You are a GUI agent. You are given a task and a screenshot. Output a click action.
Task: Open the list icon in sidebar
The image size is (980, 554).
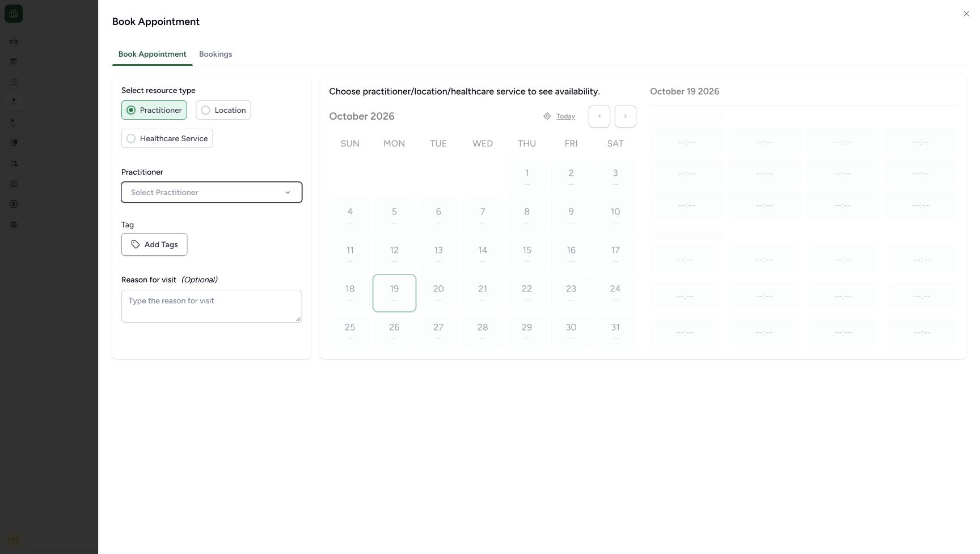pos(14,82)
